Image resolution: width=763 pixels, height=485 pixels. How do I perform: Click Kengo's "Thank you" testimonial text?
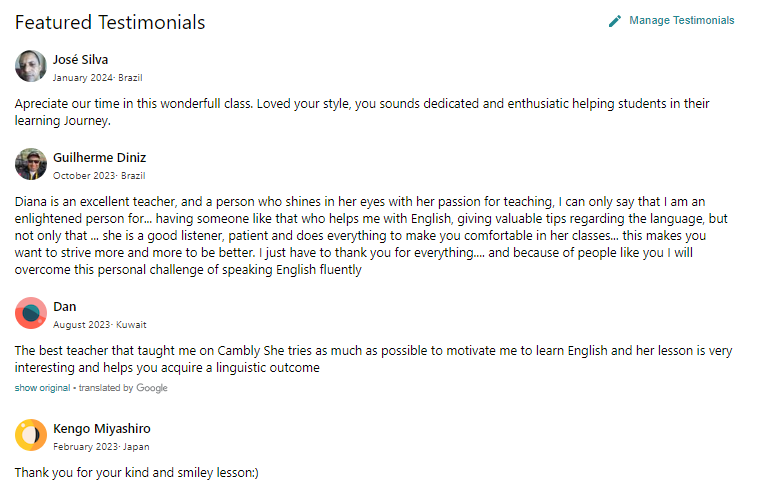click(136, 472)
